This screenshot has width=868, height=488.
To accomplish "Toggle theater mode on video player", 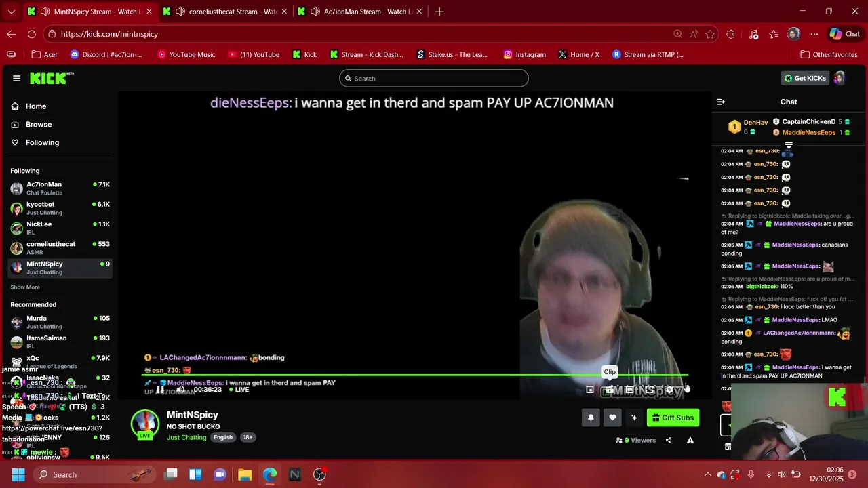I will pyautogui.click(x=629, y=390).
